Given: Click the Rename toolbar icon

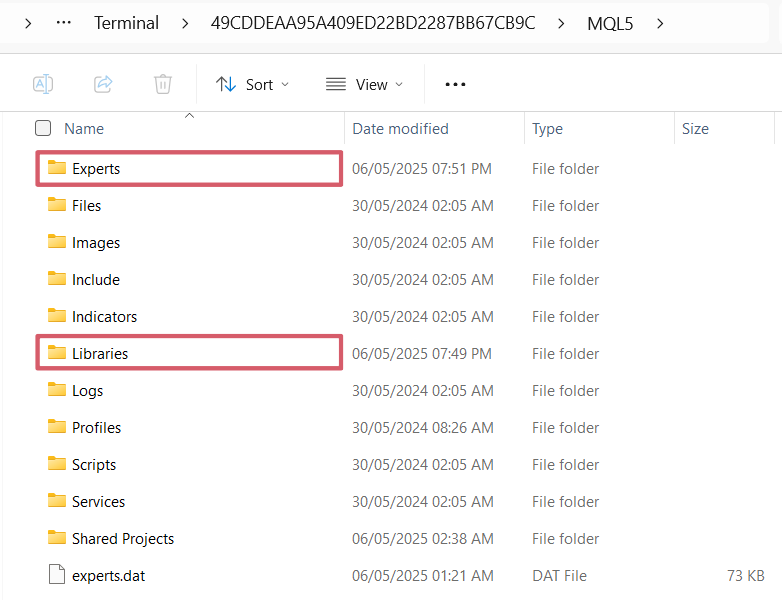Looking at the screenshot, I should pos(43,84).
